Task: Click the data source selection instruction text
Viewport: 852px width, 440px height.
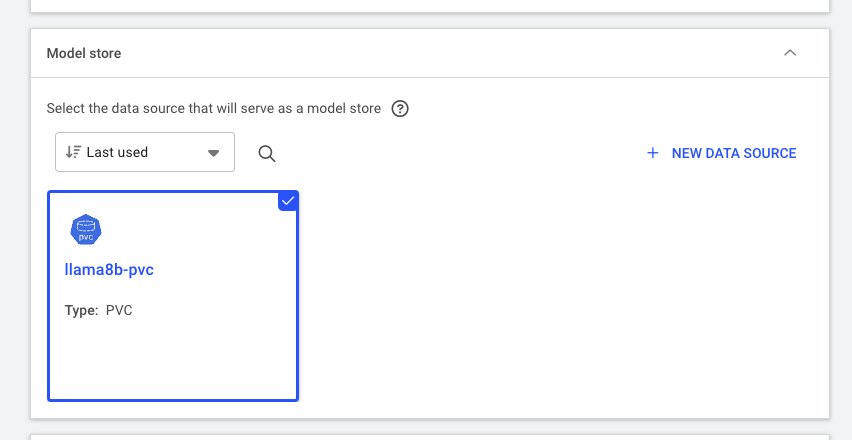Action: click(214, 109)
